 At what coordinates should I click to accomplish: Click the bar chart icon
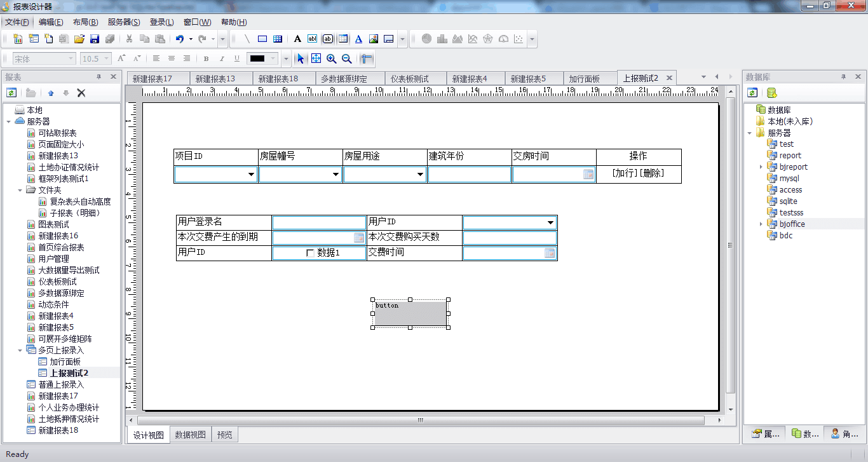(x=442, y=39)
